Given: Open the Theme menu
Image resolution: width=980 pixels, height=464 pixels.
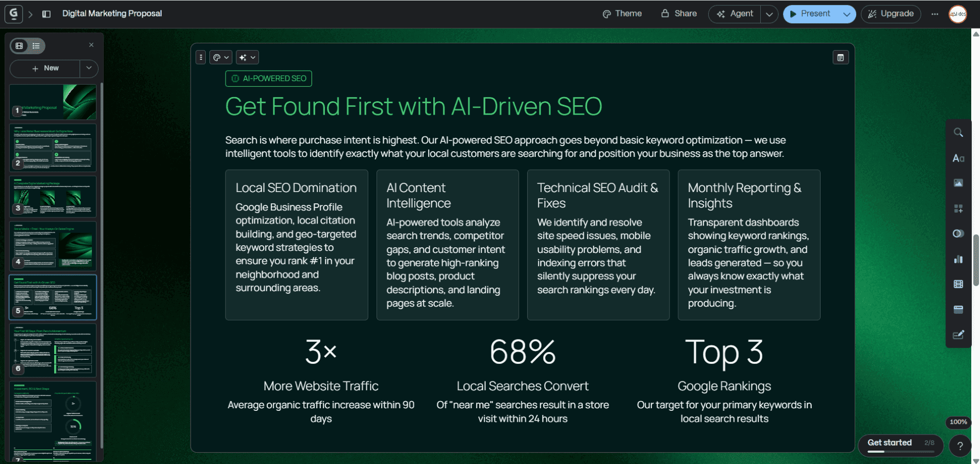Looking at the screenshot, I should [x=622, y=14].
